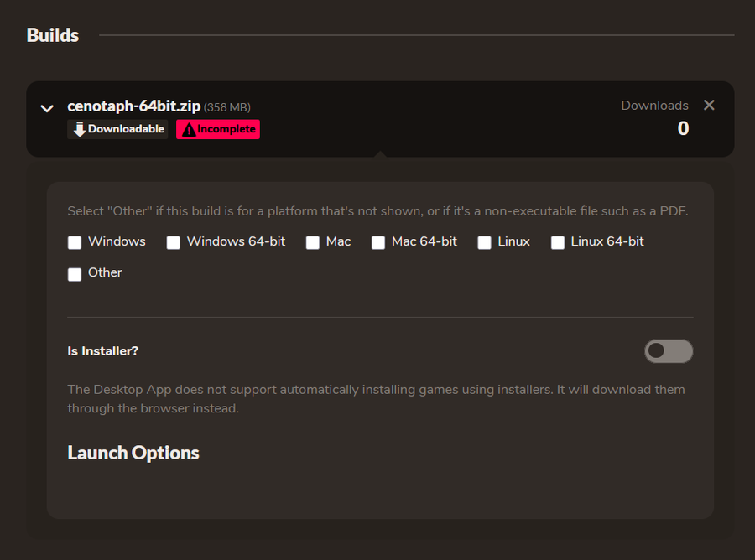Click the Incomplete status badge
This screenshot has width=755, height=560.
tap(218, 129)
